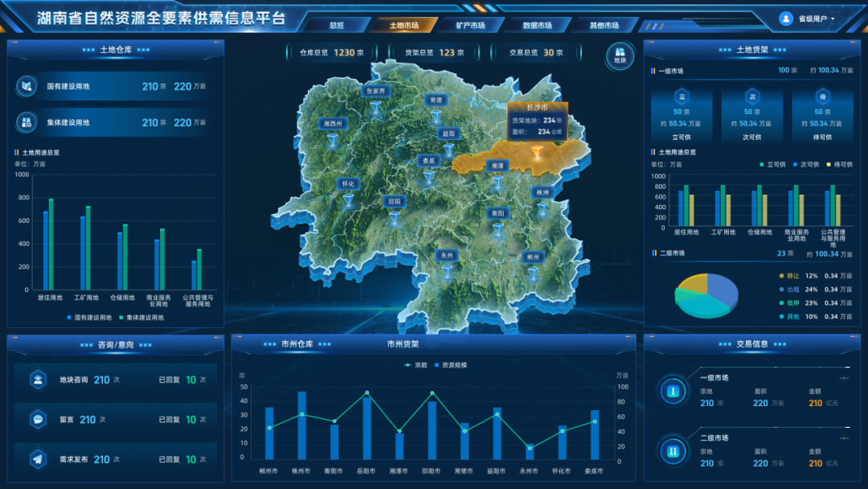This screenshot has width=868, height=489.
Task: Click the 需求发布 paper plane icon
Action: [38, 459]
